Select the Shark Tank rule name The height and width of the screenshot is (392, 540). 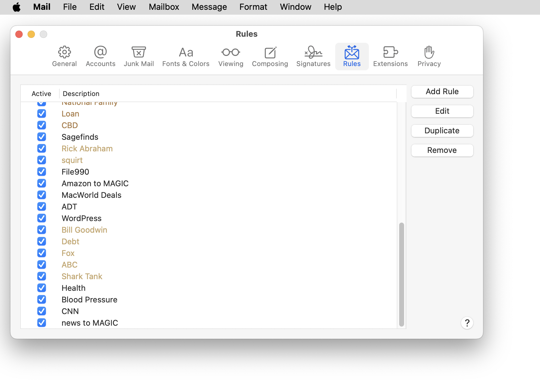[82, 276]
